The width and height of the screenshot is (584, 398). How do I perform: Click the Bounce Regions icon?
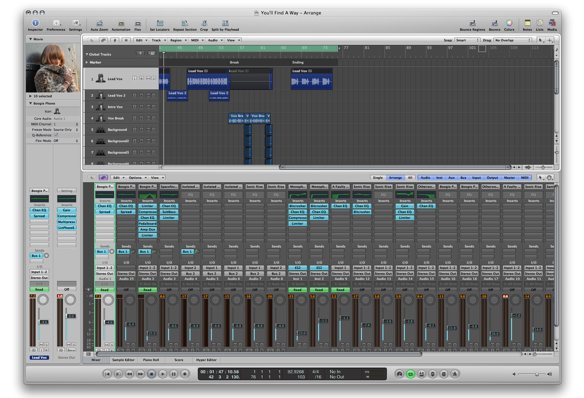point(473,25)
